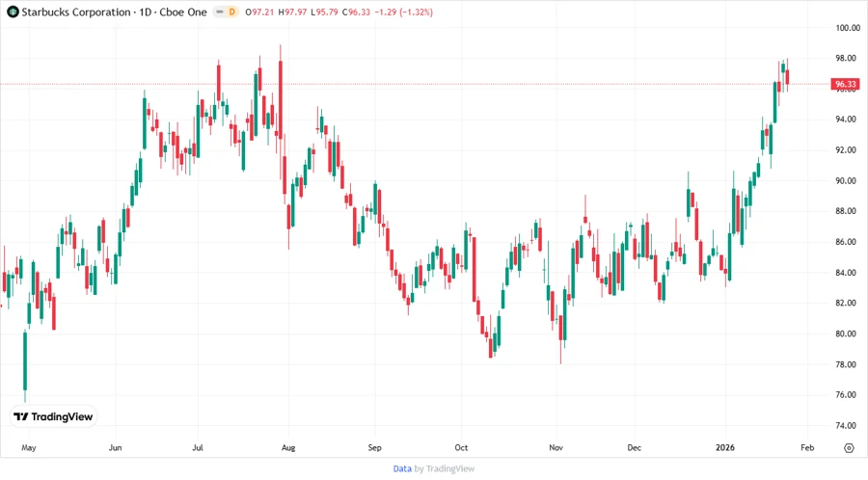This screenshot has width=868, height=480.
Task: Click the 'by TradingView' attribution text
Action: [445, 468]
